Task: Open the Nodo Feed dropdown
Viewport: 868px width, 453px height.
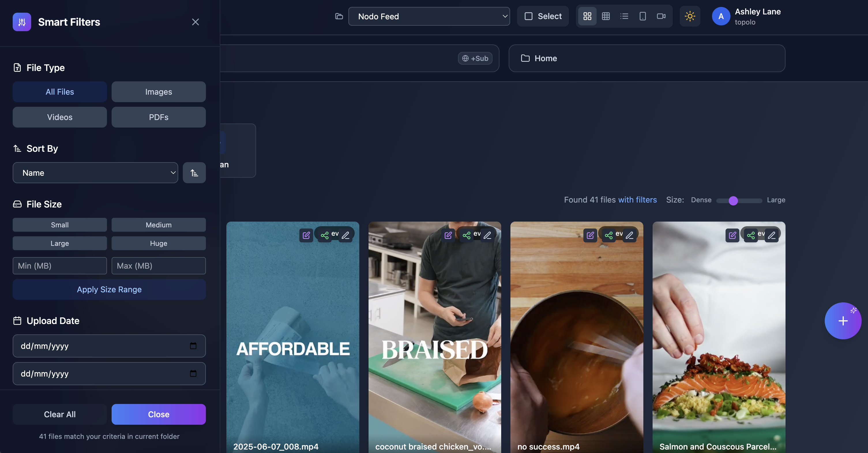Action: pos(429,16)
